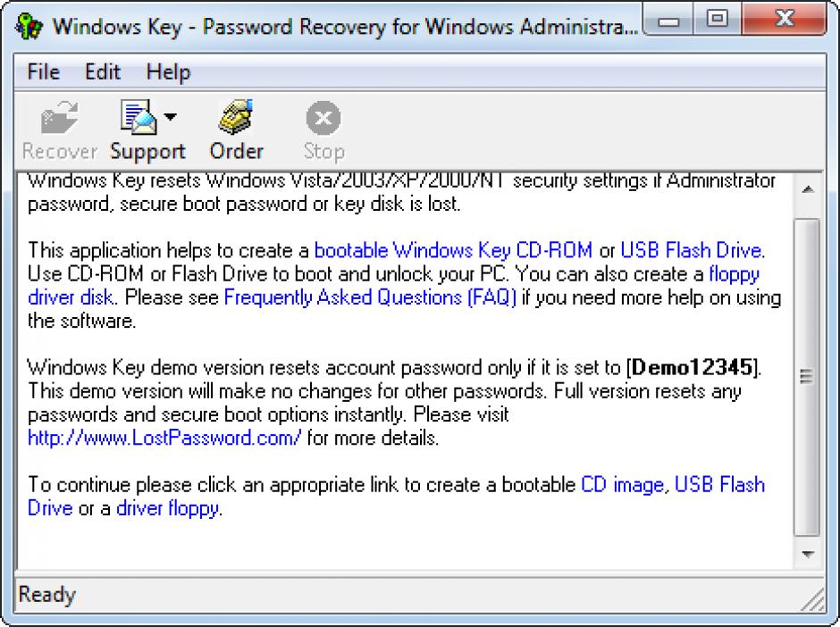Open the Order toolbar icon
The height and width of the screenshot is (627, 840).
pos(236,118)
